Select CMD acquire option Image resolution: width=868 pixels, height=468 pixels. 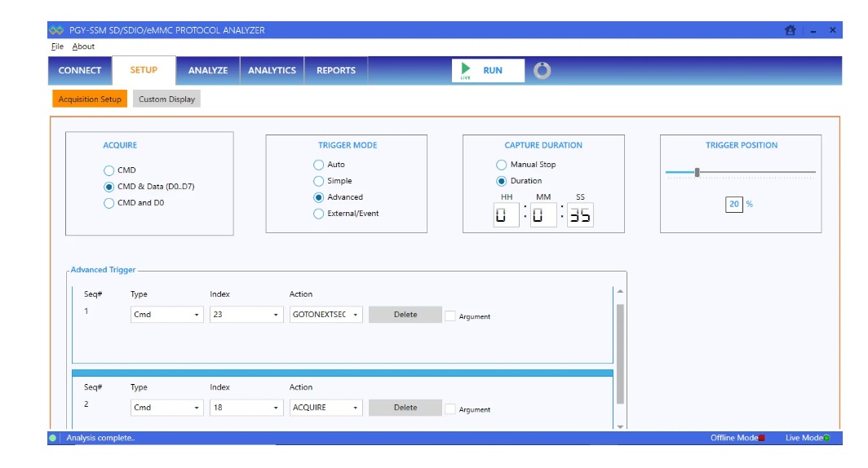click(x=109, y=170)
